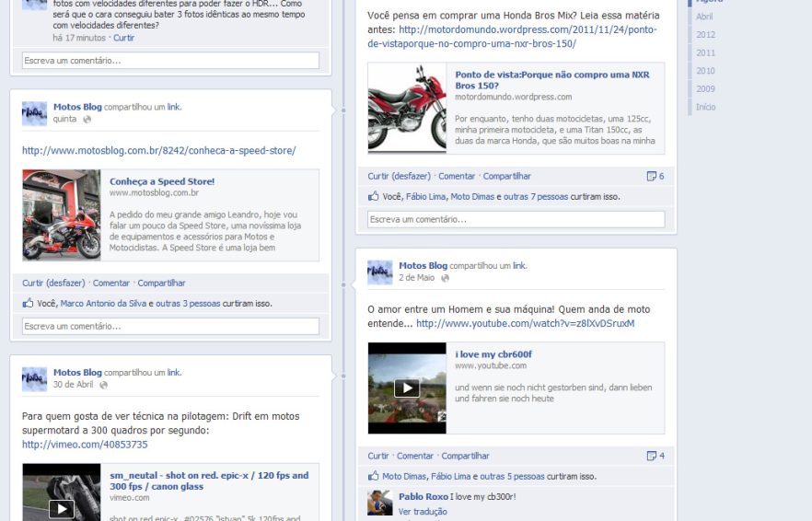Click the globe privacy icon next to quinta
This screenshot has width=812, height=521.
click(x=87, y=120)
